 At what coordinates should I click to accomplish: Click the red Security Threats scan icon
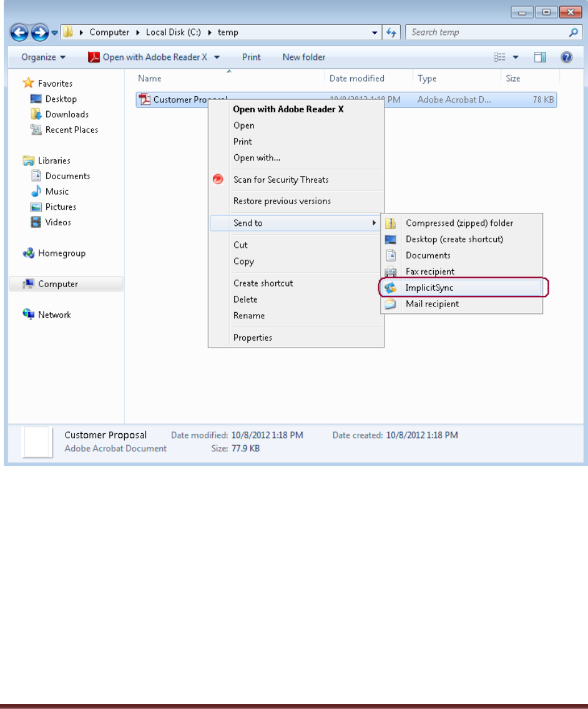[218, 180]
